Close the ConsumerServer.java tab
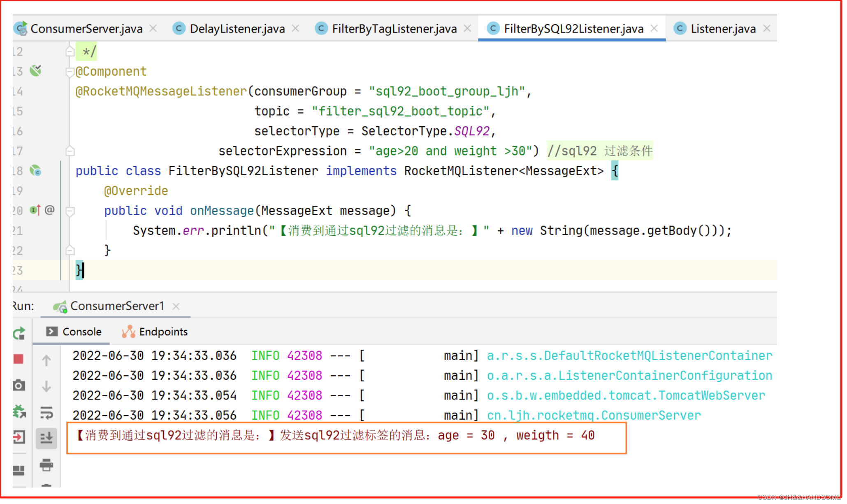The image size is (847, 504). [153, 28]
